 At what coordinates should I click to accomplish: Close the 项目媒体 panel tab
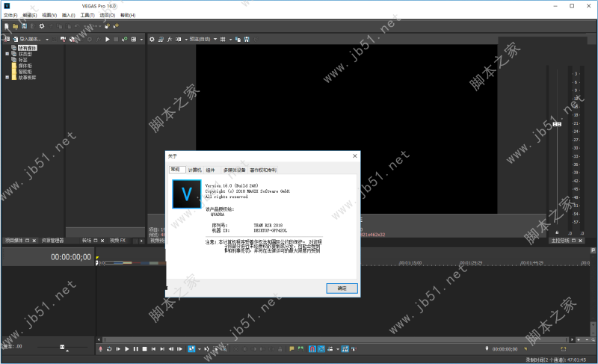point(34,241)
